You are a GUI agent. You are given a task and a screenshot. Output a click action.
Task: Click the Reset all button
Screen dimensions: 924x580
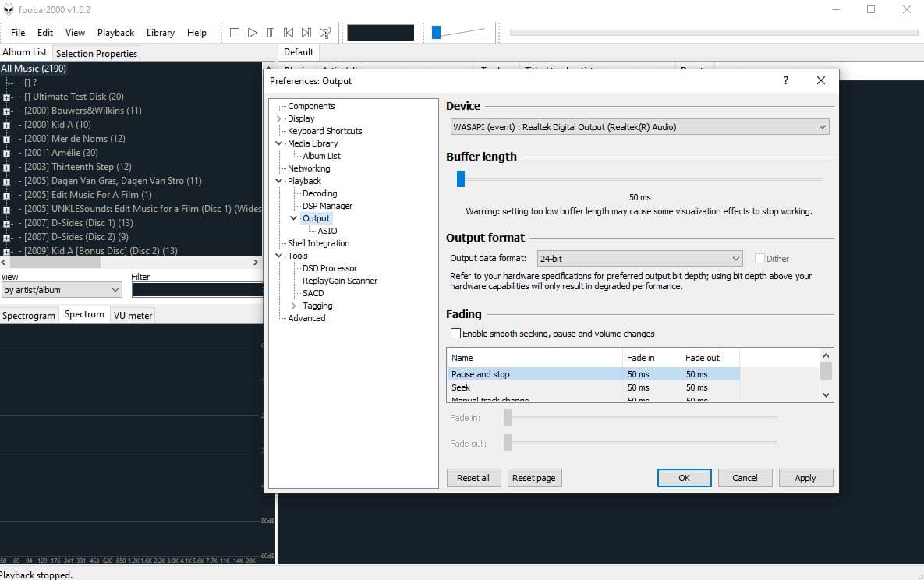point(473,477)
